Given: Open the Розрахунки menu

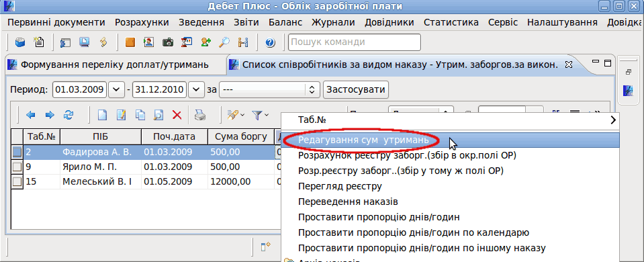Looking at the screenshot, I should (x=142, y=22).
